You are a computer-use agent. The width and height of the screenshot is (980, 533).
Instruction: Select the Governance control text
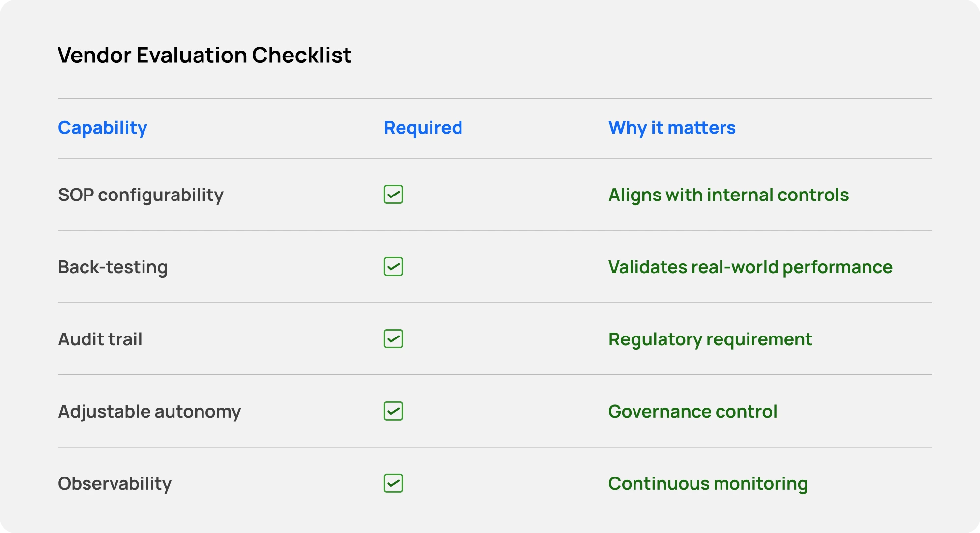pos(692,412)
